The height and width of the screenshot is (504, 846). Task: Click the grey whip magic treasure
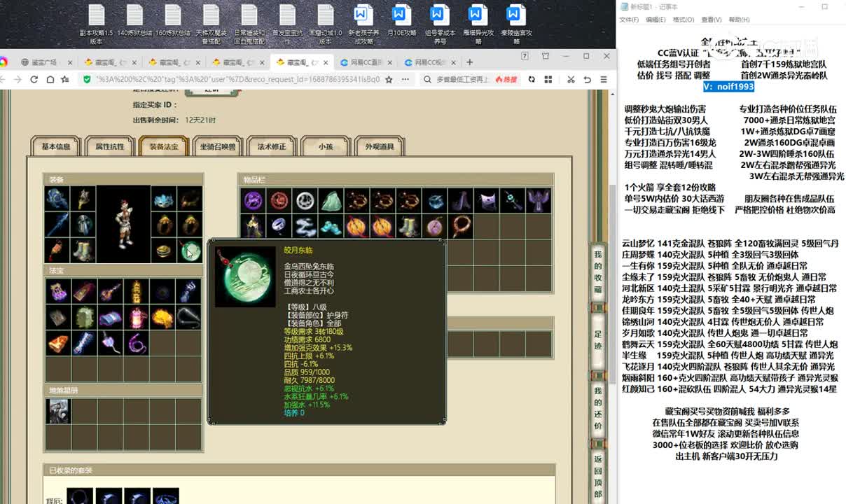(x=188, y=317)
